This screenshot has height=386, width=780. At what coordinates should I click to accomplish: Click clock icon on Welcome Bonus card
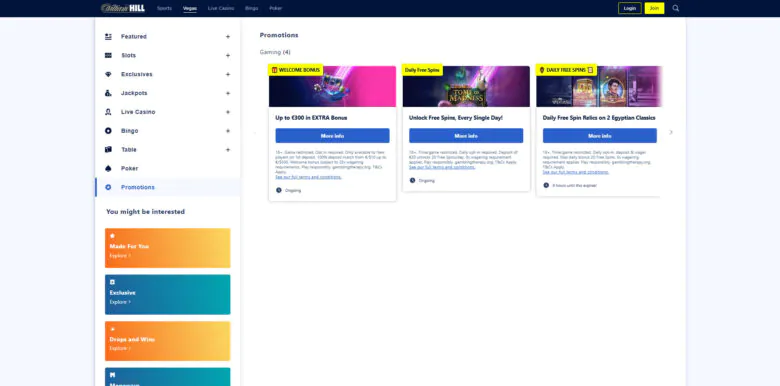point(279,190)
